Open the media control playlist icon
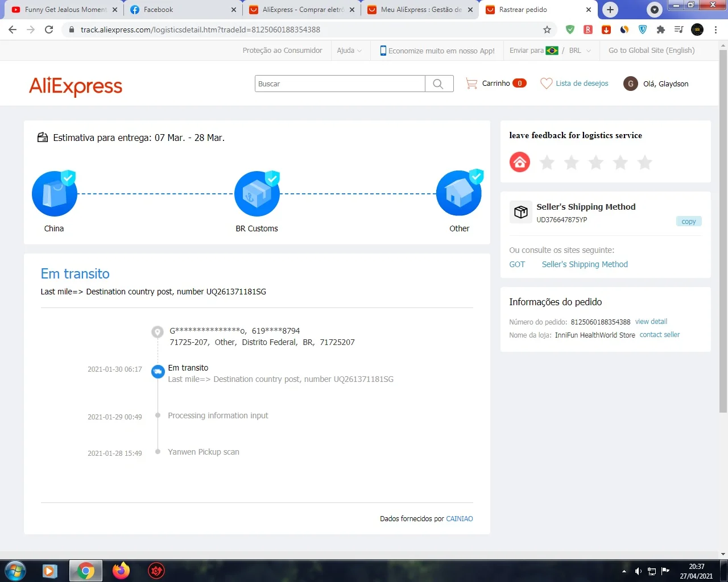 click(679, 30)
